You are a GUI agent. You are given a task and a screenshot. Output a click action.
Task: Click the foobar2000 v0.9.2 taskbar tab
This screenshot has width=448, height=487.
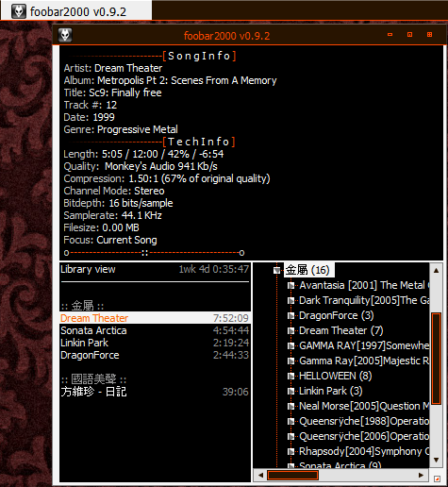point(76,10)
